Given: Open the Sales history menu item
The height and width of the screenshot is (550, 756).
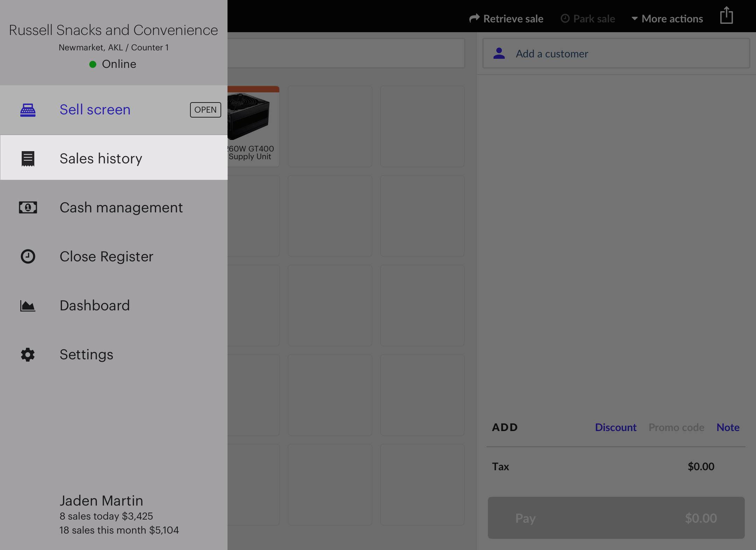Looking at the screenshot, I should (101, 158).
